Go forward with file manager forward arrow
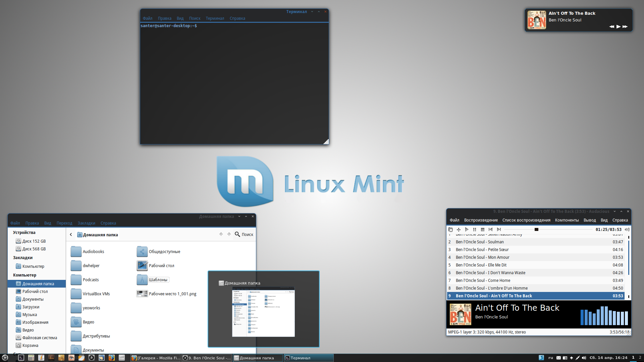The image size is (644, 362). [x=229, y=234]
